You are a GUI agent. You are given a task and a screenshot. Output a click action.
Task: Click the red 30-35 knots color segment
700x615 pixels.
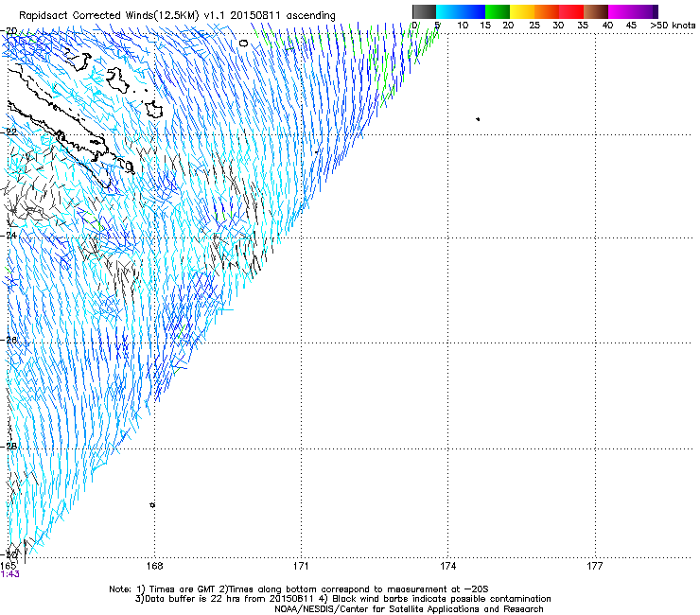pos(571,11)
